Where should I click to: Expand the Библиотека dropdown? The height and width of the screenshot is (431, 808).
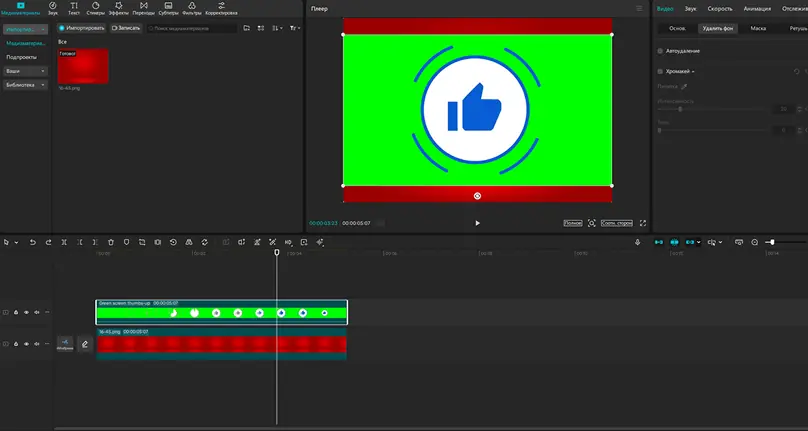click(25, 85)
